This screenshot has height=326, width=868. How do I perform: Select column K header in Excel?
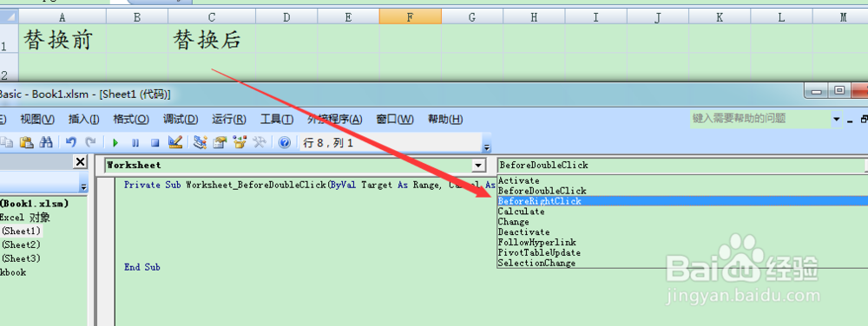720,17
